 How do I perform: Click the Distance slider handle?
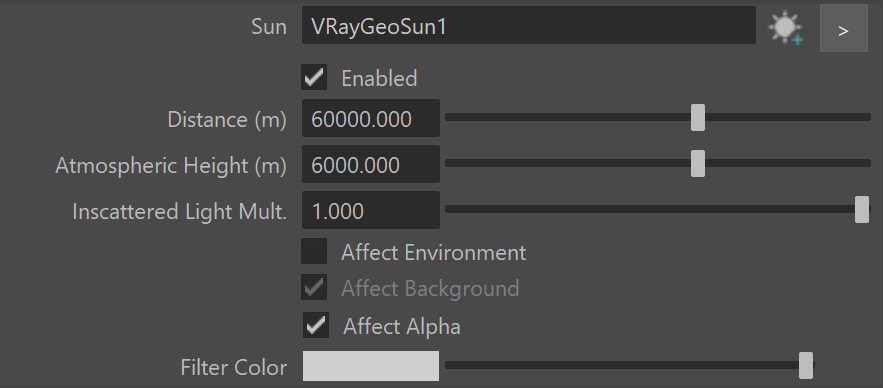click(x=698, y=117)
